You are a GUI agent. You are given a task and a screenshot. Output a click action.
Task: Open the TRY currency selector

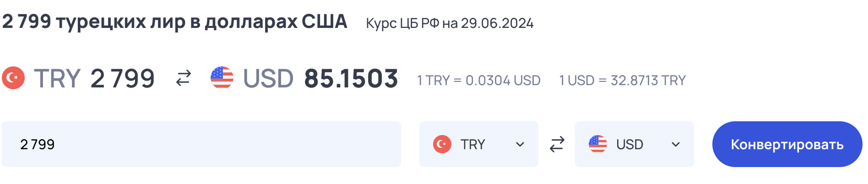(x=479, y=144)
